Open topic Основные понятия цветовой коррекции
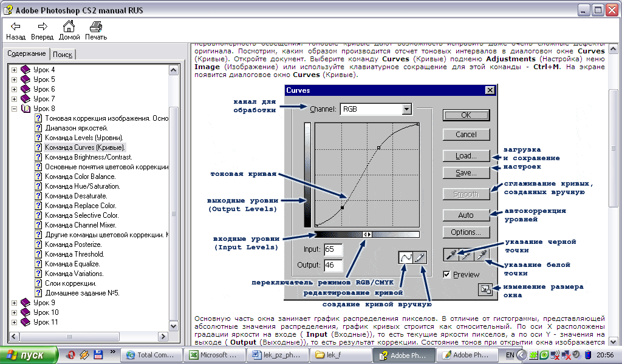622x364 pixels. pos(106,167)
